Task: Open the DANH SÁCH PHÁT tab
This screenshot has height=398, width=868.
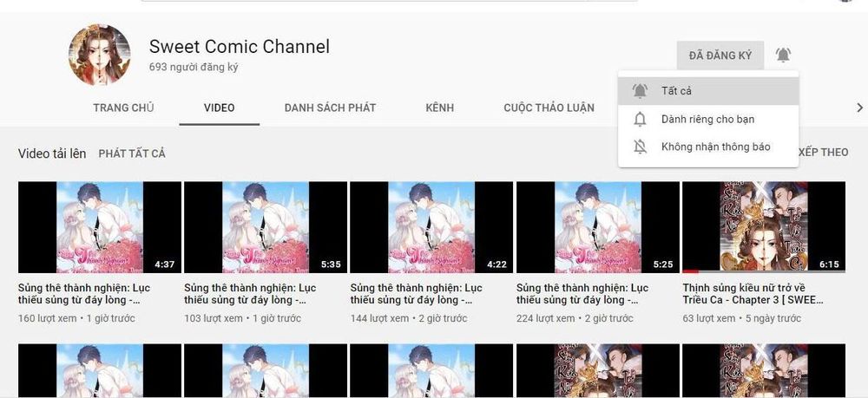Action: 330,108
